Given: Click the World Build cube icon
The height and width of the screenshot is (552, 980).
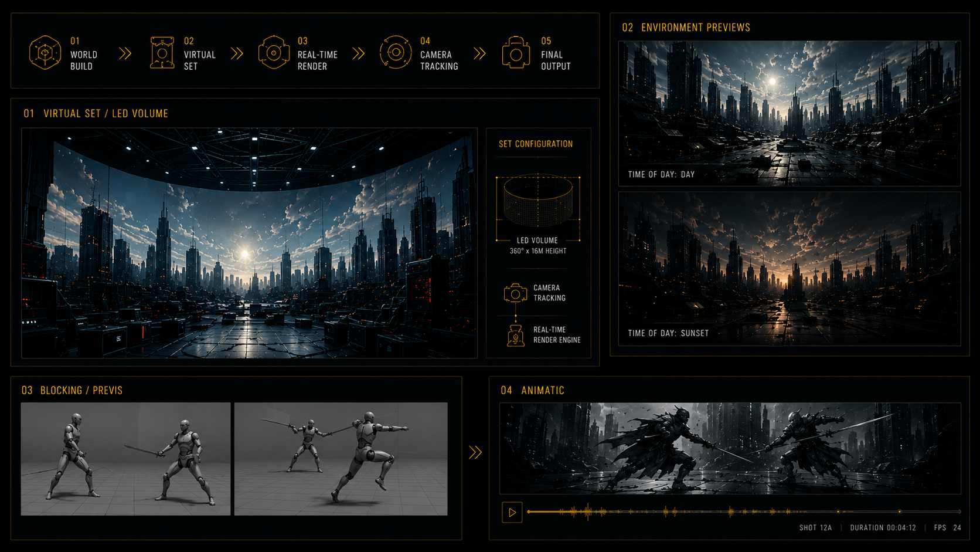Looking at the screenshot, I should pyautogui.click(x=45, y=53).
